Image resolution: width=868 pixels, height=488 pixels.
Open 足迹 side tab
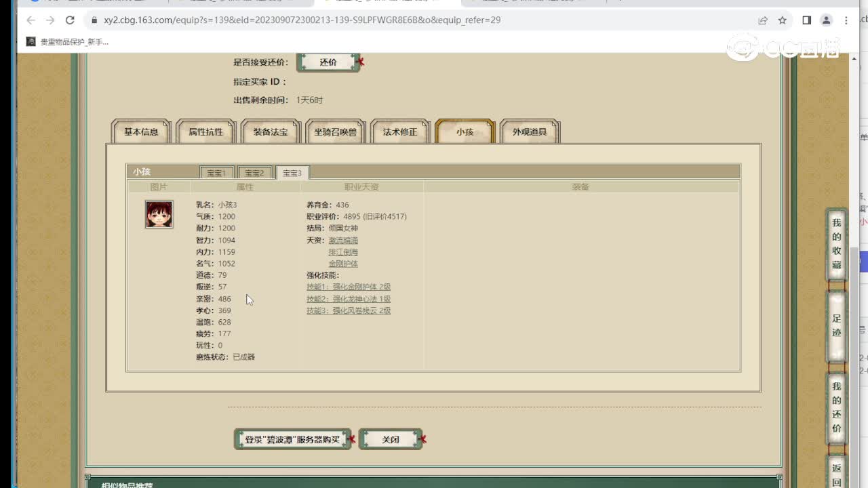point(836,326)
